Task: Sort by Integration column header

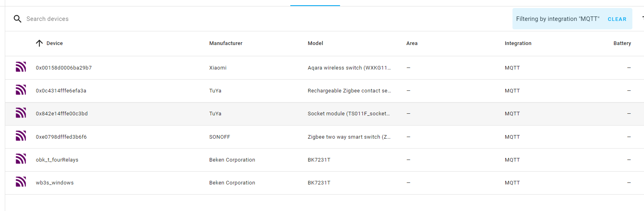Action: point(518,43)
